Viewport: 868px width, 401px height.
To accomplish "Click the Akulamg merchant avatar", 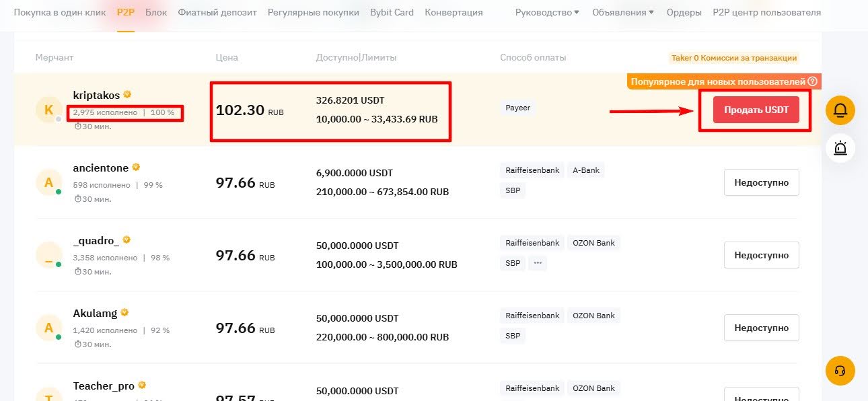I will click(x=48, y=327).
